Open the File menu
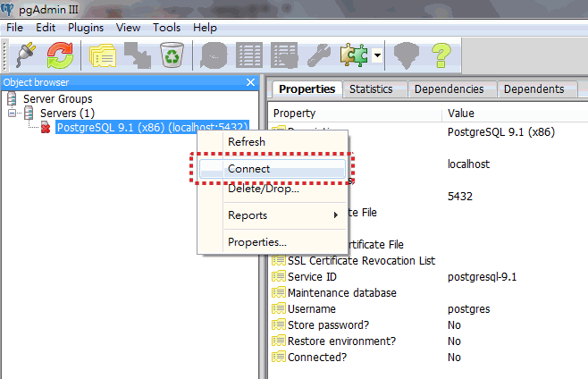This screenshot has height=379, width=588. pyautogui.click(x=14, y=28)
